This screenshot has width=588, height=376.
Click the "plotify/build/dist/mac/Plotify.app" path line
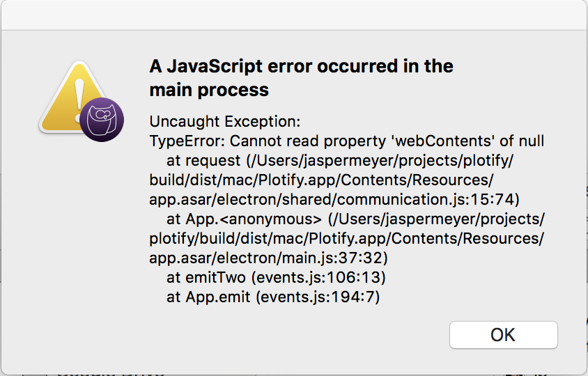[x=346, y=238]
